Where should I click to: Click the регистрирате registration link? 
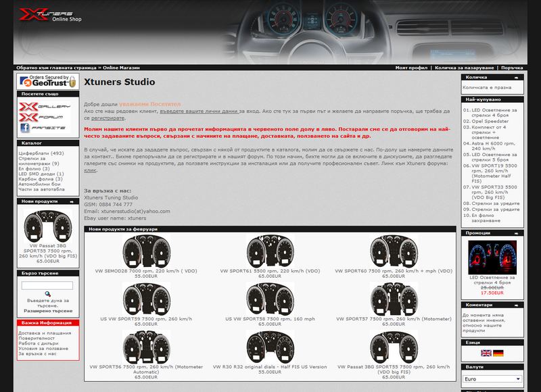[108, 118]
